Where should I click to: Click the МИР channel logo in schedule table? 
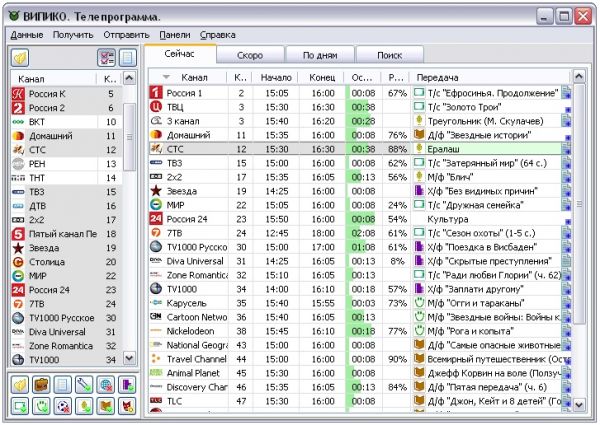coord(156,205)
